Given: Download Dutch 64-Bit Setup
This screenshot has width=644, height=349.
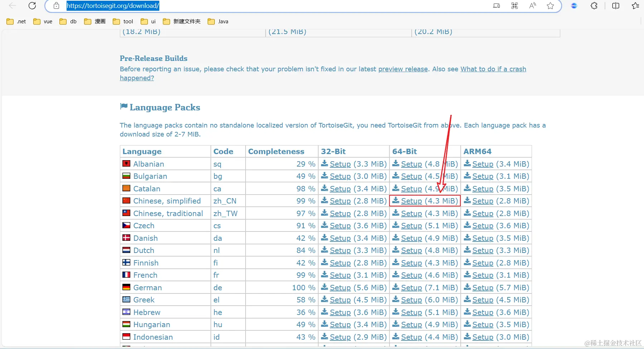Looking at the screenshot, I should 412,250.
